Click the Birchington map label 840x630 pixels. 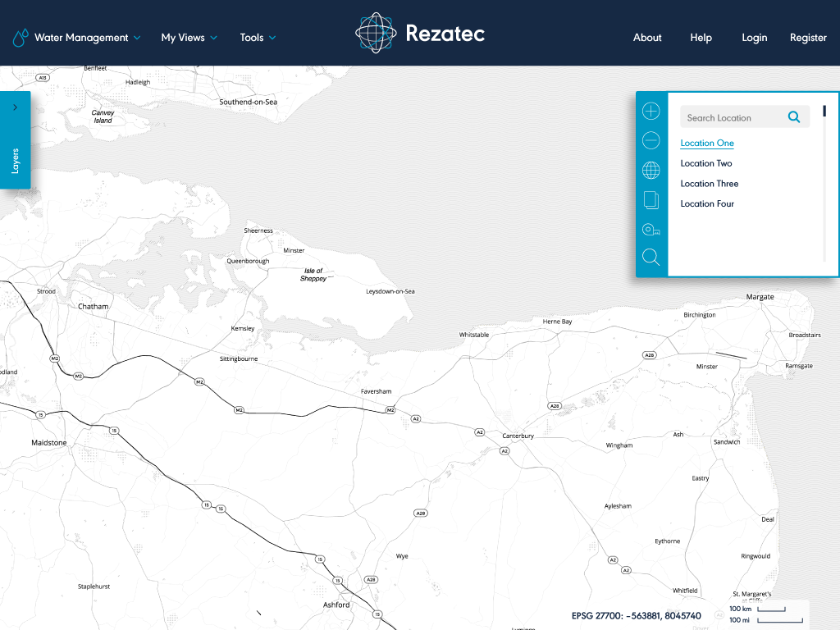point(700,315)
